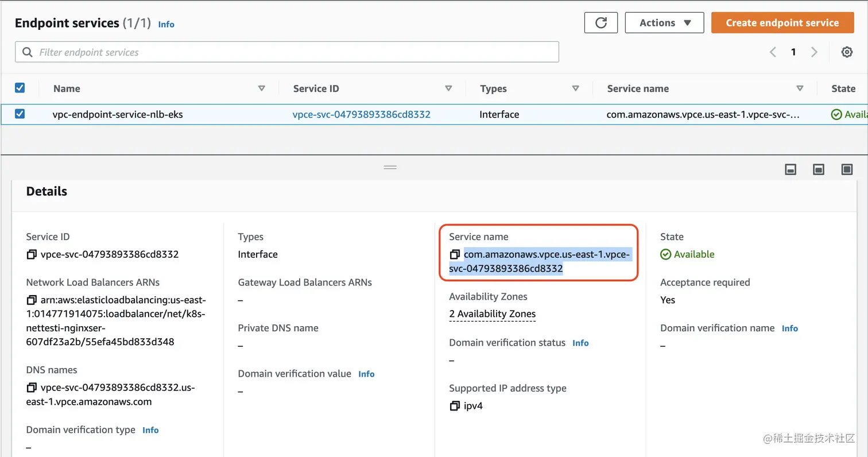Click Create endpoint service button
The height and width of the screenshot is (457, 868).
click(782, 23)
